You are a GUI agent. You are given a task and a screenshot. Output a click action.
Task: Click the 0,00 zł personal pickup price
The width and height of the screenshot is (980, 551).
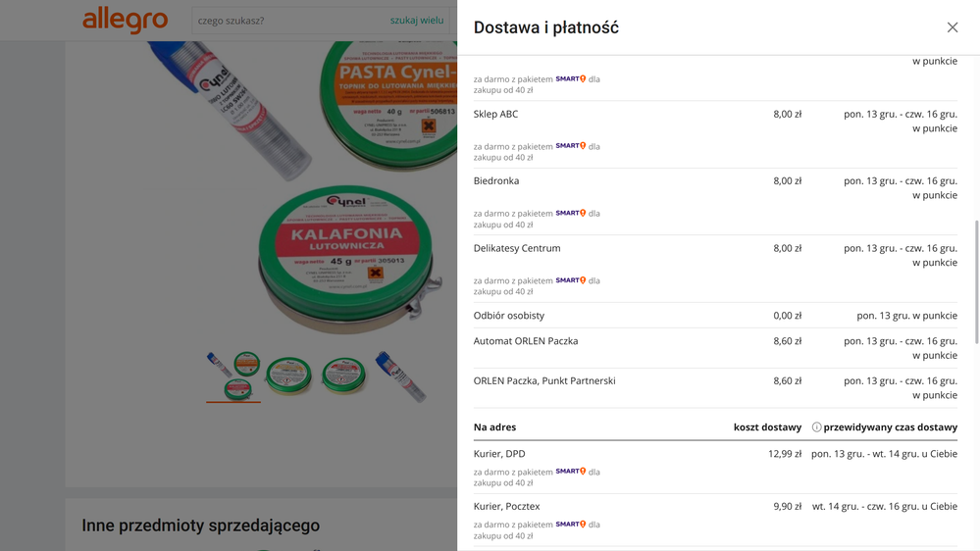click(x=787, y=316)
